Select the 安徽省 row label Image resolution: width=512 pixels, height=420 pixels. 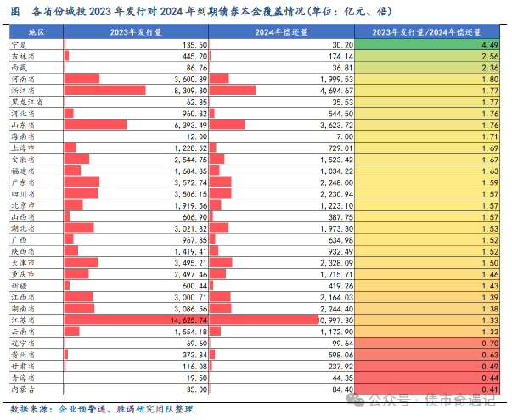23,160
